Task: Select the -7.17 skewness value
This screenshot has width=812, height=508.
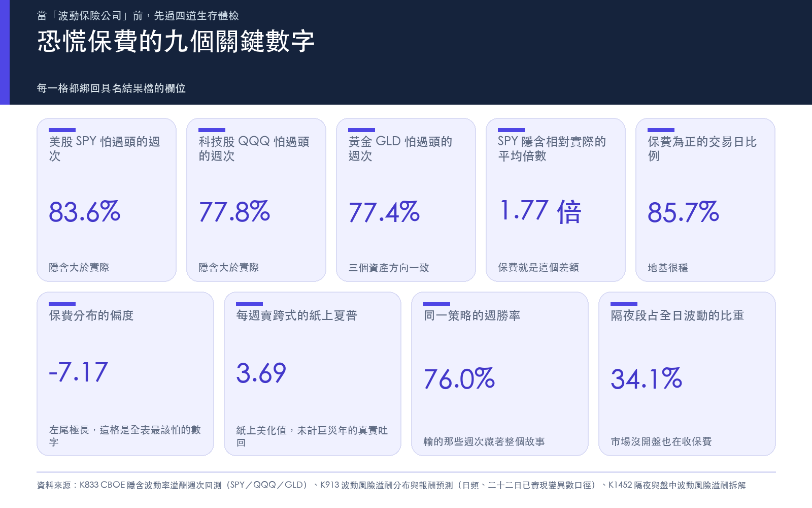Action: coord(78,372)
